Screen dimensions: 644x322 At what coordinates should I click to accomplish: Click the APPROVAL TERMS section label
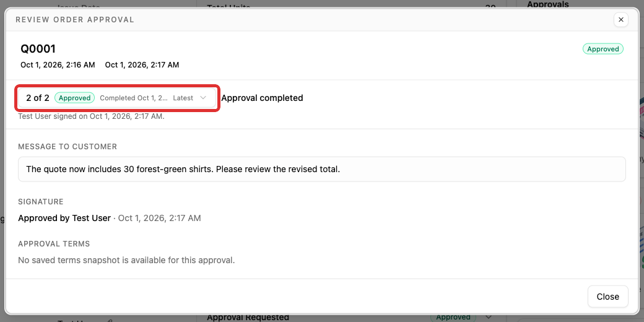(54, 243)
